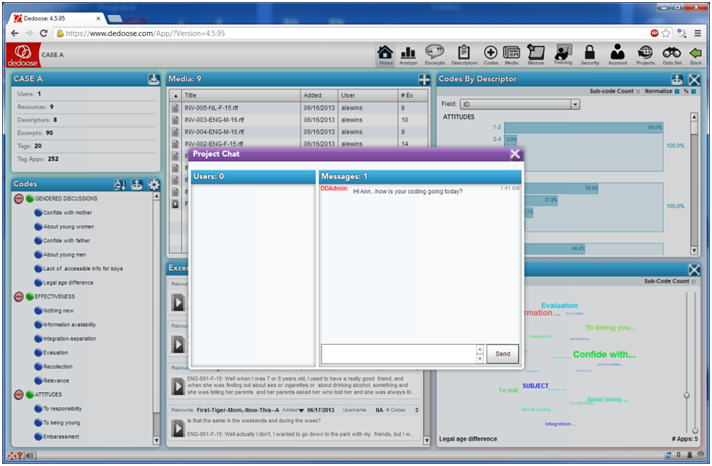Open the Home workspace icon

[x=385, y=55]
